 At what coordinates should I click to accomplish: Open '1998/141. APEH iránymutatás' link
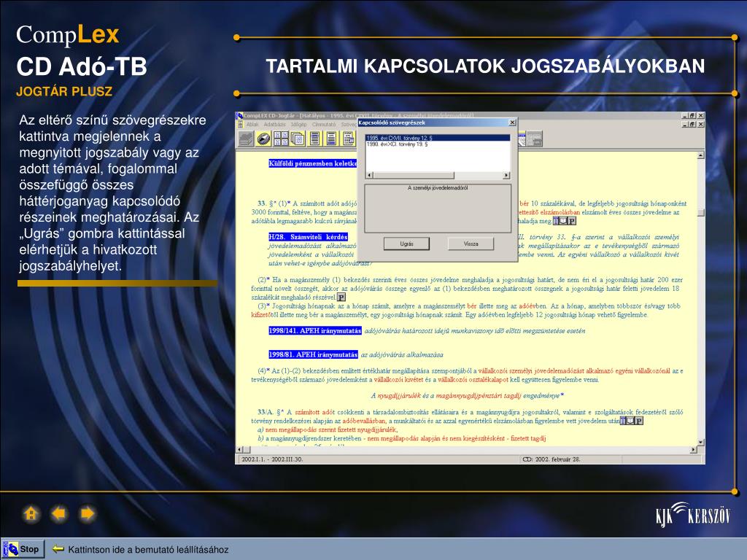pos(315,330)
